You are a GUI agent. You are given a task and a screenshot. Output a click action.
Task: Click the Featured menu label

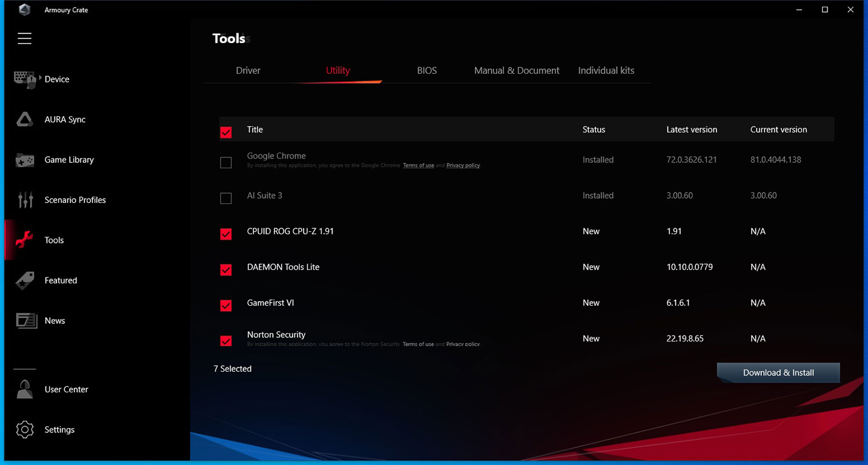[x=61, y=280]
